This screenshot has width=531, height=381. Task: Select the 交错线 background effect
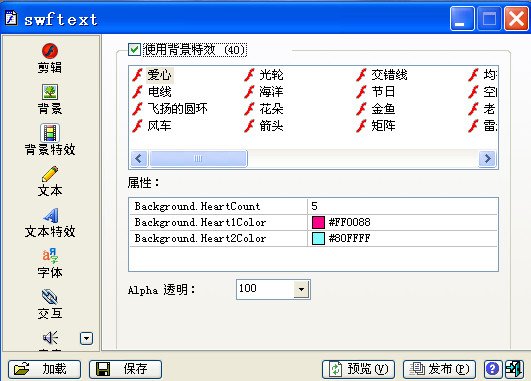point(389,75)
